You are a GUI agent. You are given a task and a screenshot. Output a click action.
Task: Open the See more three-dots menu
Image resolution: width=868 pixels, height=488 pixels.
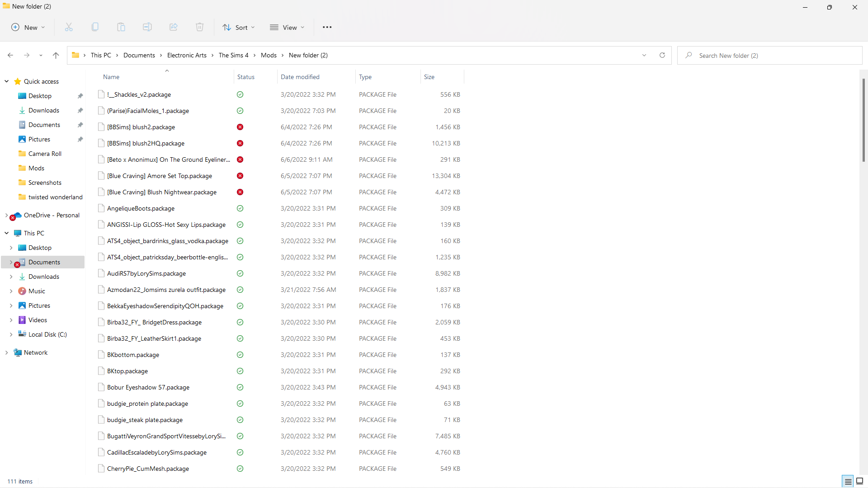(327, 27)
